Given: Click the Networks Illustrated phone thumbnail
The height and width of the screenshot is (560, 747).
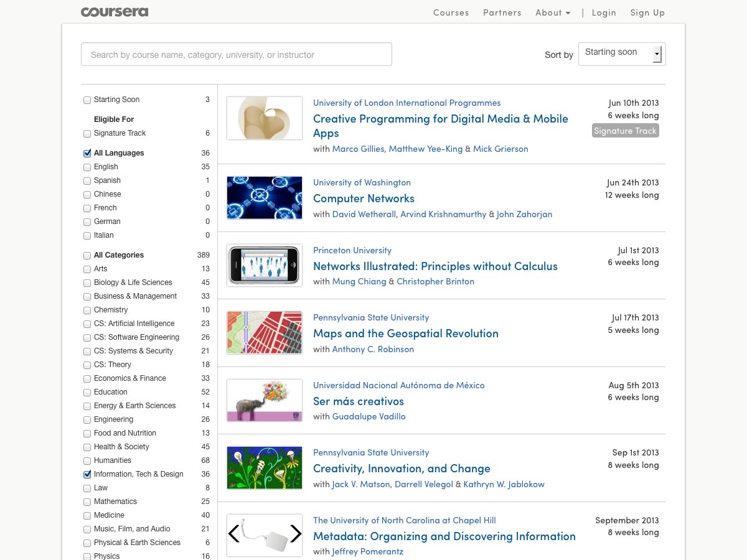Looking at the screenshot, I should (265, 265).
